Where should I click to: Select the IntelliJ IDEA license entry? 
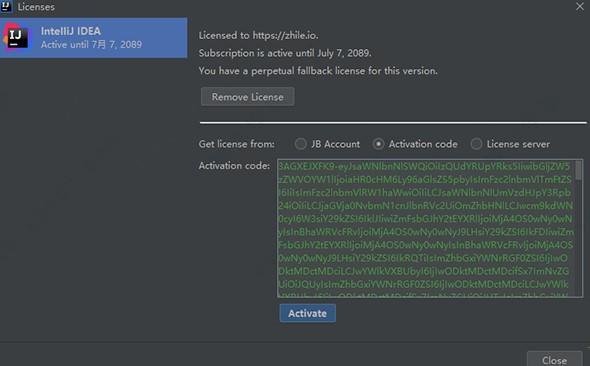click(x=94, y=38)
